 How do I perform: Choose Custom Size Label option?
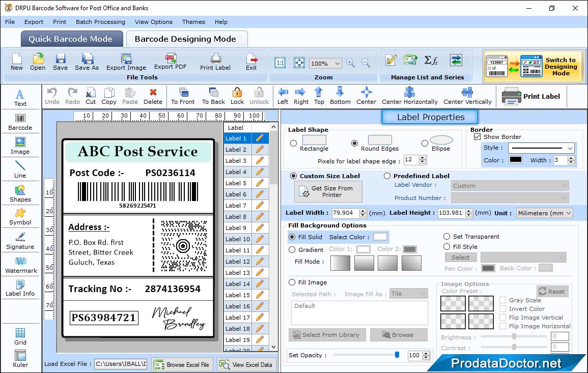pyautogui.click(x=294, y=176)
